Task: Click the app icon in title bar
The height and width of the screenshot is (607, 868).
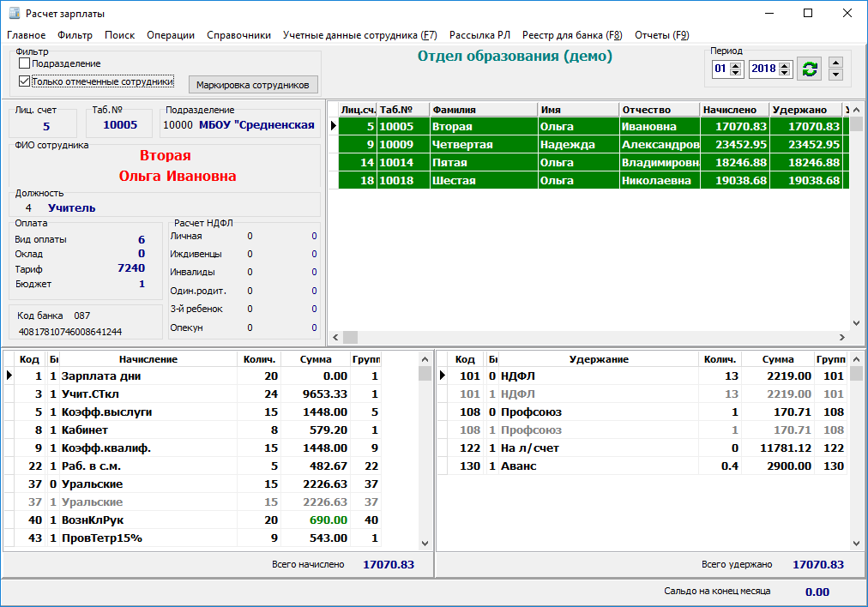Action: (x=13, y=13)
